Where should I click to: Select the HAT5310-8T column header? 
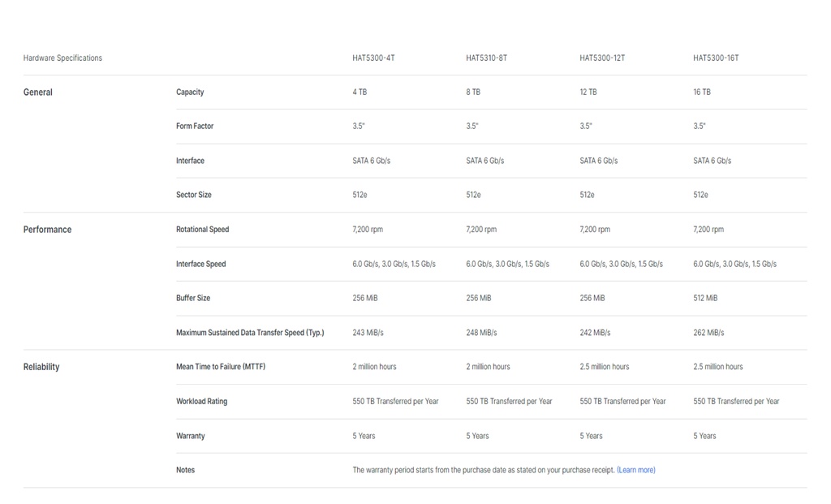click(x=487, y=58)
